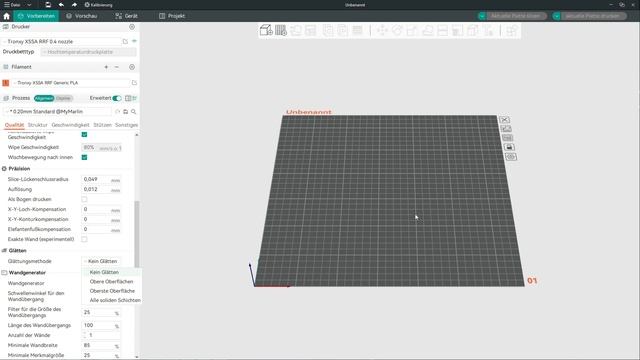
Task: Open the Vorbereiten tab
Action: coord(36,16)
